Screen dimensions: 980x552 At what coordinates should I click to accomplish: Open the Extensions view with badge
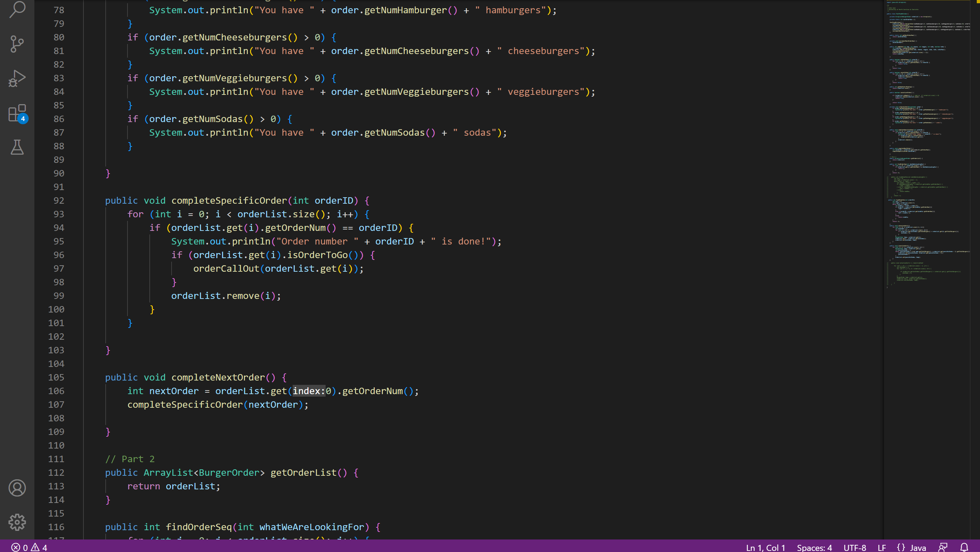pyautogui.click(x=17, y=113)
